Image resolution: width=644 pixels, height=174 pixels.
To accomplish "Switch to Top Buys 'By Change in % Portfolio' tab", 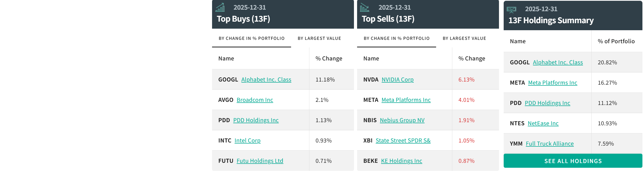I will (x=251, y=39).
